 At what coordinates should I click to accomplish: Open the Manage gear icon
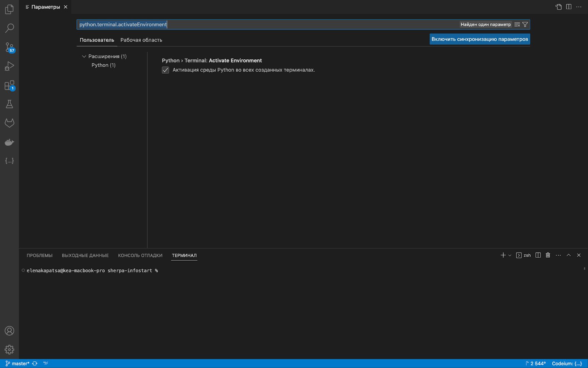(9, 350)
